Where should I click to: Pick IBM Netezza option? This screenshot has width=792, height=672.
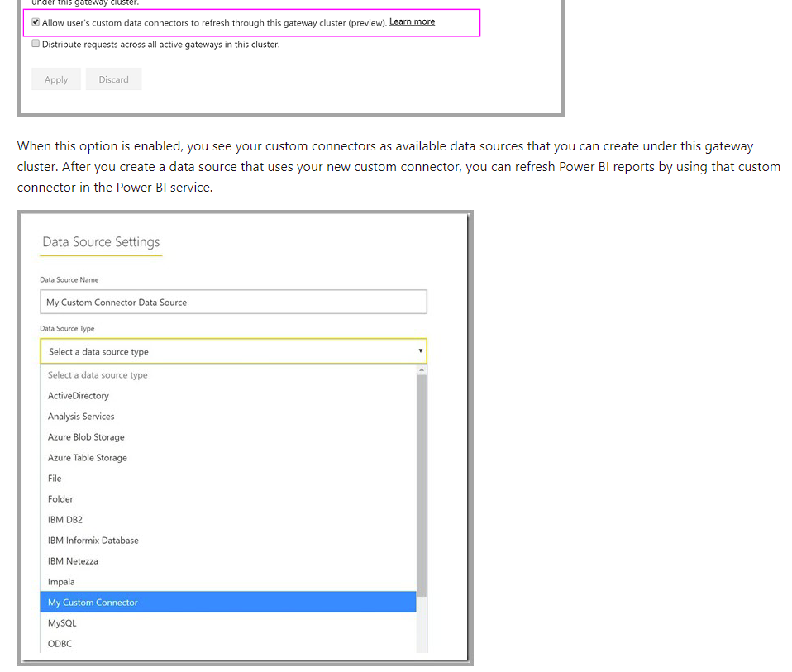228,561
